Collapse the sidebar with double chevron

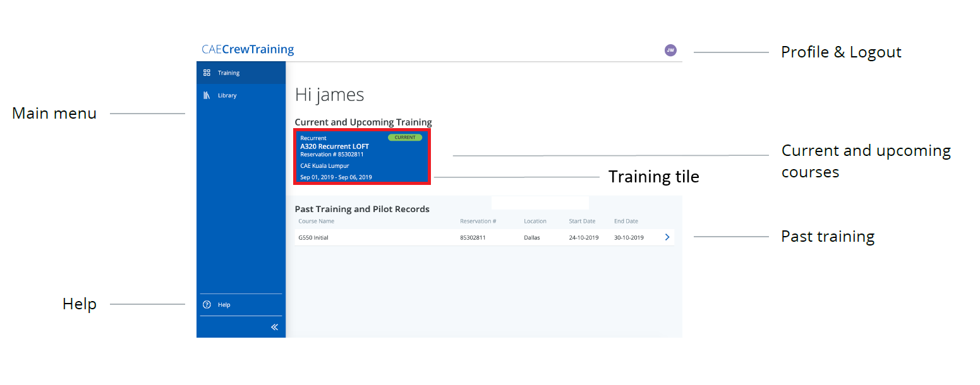coord(274,327)
